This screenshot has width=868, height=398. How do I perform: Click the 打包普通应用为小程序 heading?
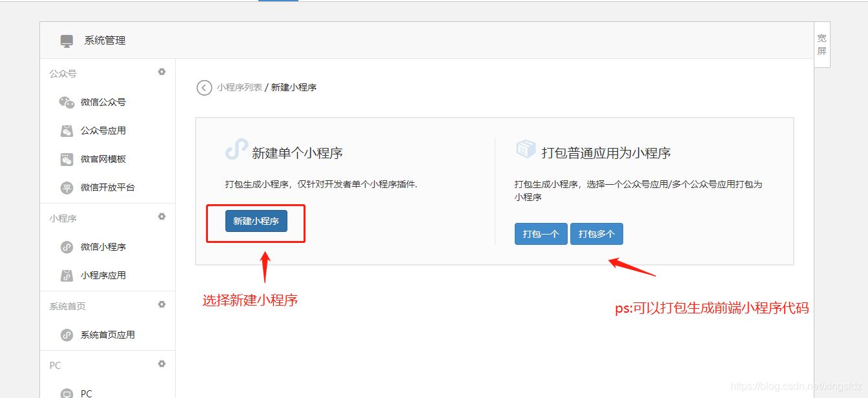click(606, 153)
